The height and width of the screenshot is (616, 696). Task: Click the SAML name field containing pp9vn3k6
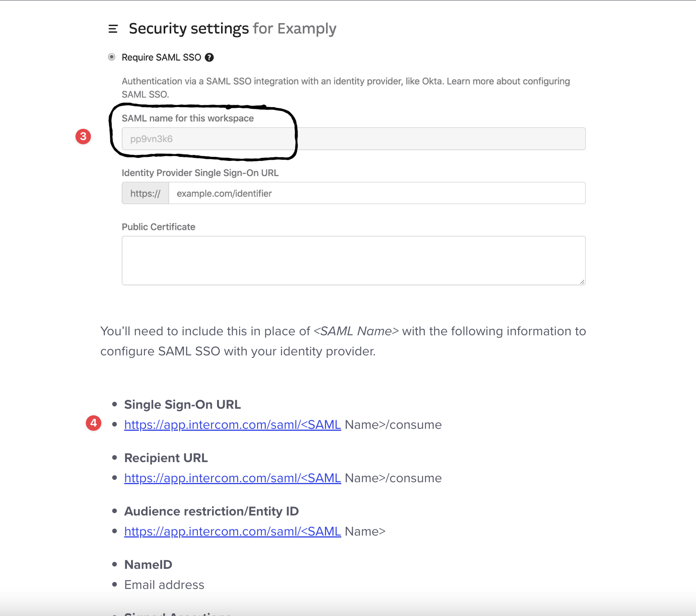tap(353, 139)
